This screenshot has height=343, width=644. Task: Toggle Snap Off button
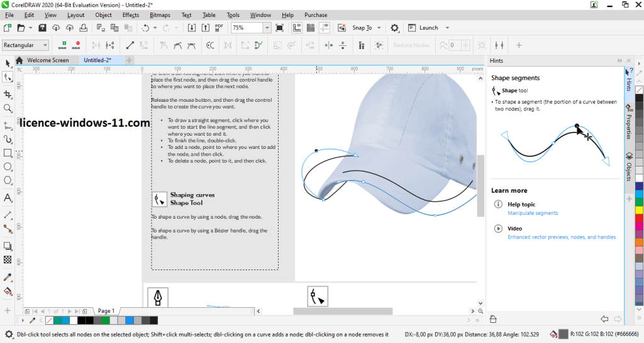point(341,28)
